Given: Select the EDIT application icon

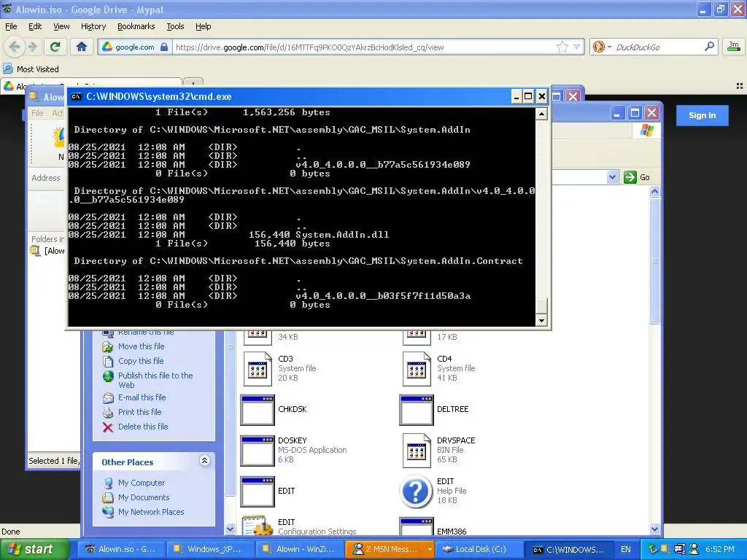Looking at the screenshot, I should 258,491.
